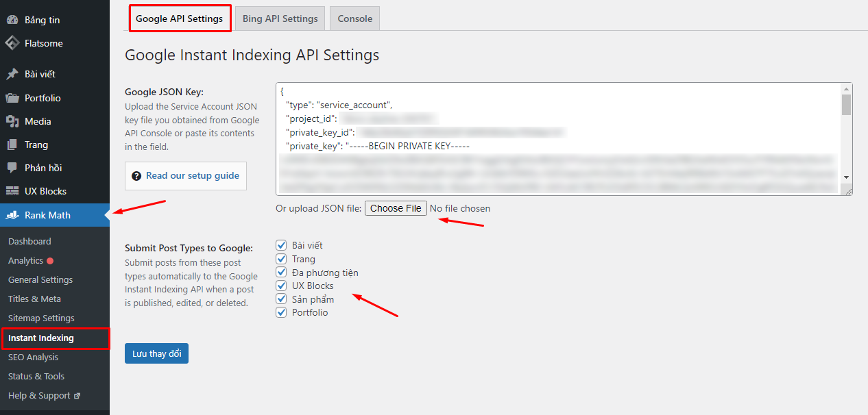Switch to the Bing API Settings tab
The height and width of the screenshot is (415, 868).
(x=280, y=18)
